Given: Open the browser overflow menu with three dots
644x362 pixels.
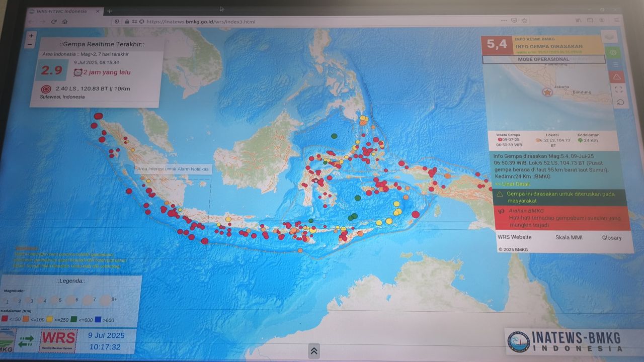Looking at the screenshot, I should [503, 20].
